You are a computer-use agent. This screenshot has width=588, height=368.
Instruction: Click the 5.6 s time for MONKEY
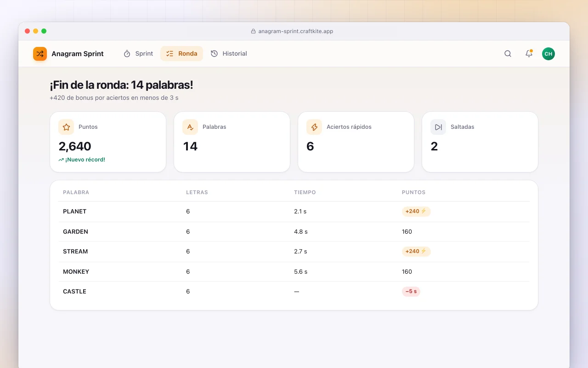(x=301, y=272)
